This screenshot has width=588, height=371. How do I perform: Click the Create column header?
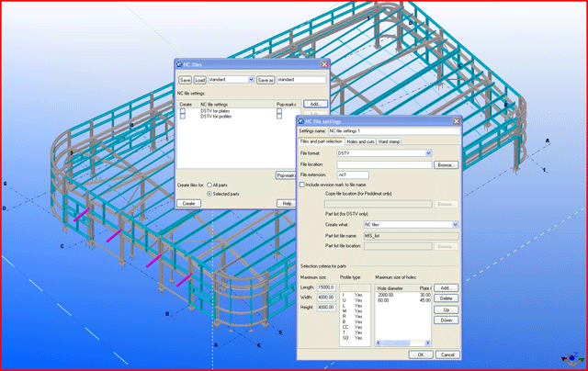pyautogui.click(x=187, y=104)
